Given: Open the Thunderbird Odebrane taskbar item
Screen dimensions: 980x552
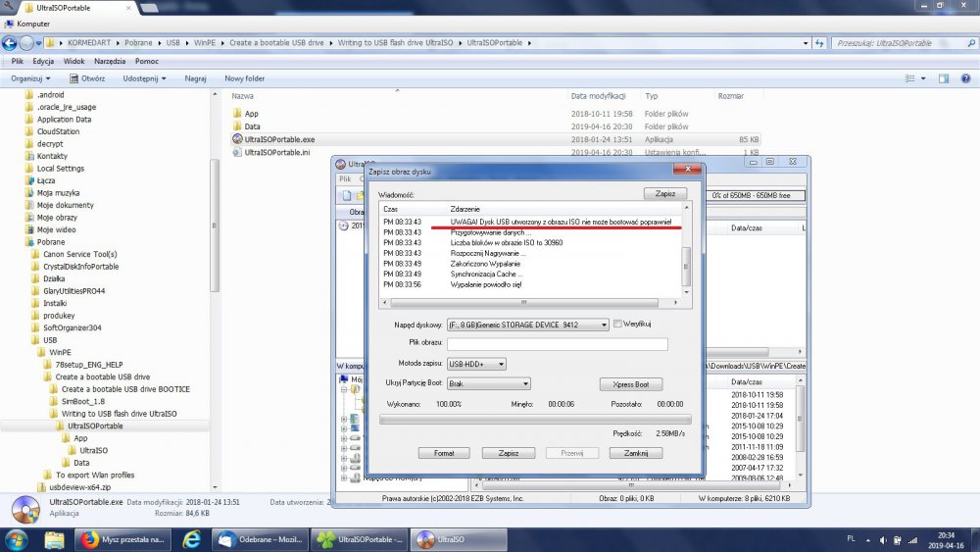Looking at the screenshot, I should 262,539.
